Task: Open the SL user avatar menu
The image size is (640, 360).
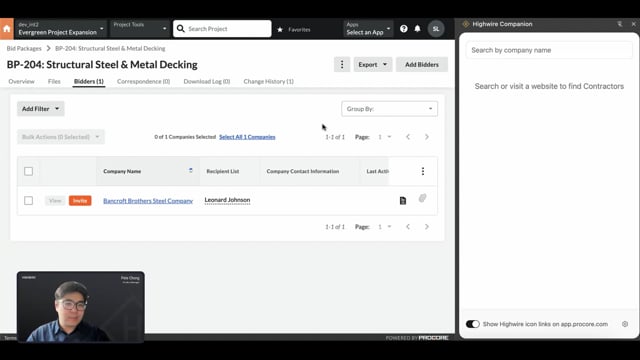Action: 436,29
